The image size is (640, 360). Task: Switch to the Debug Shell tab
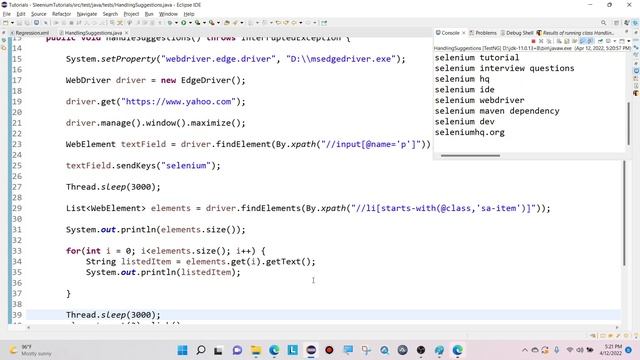pos(517,33)
